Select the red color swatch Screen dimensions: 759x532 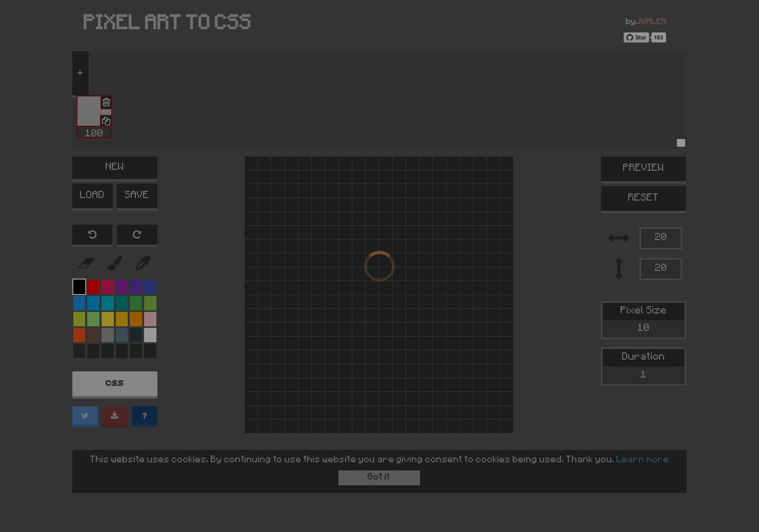(93, 287)
